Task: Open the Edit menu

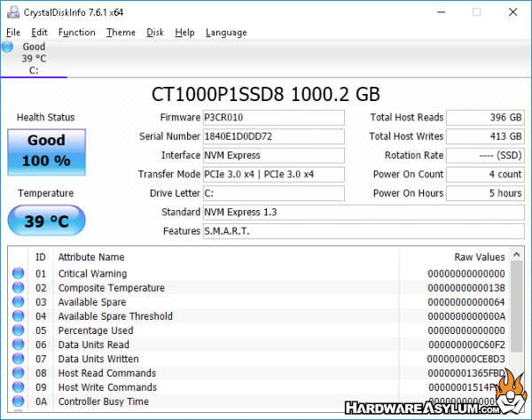Action: coord(39,33)
